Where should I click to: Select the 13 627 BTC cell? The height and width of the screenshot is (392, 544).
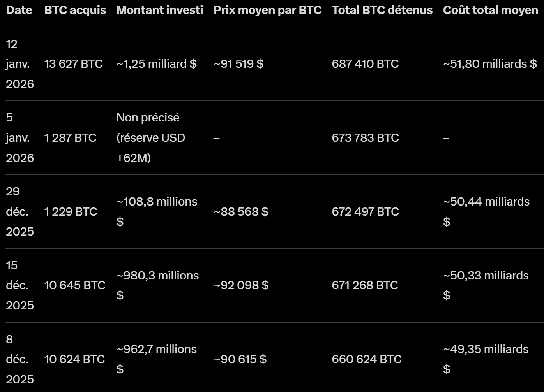74,64
